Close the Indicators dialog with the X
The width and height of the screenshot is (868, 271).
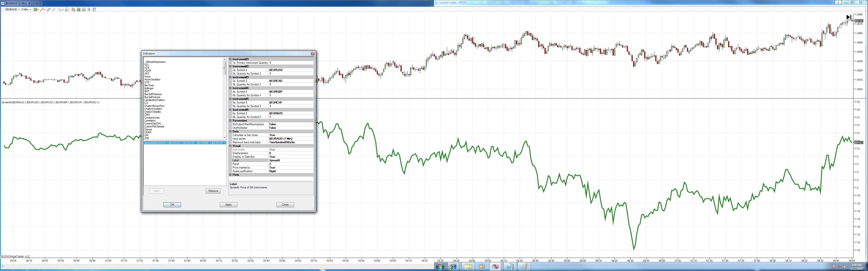tap(312, 54)
